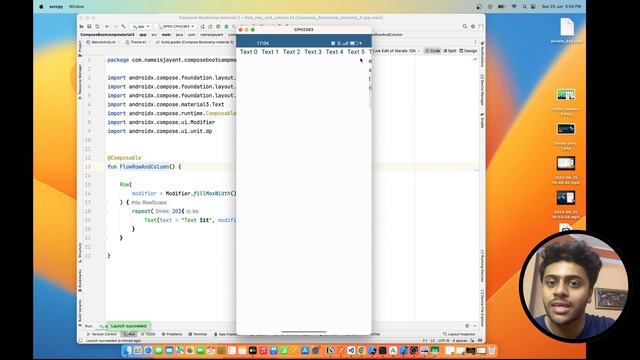Navigate back with the left arrow icon

click(107, 27)
